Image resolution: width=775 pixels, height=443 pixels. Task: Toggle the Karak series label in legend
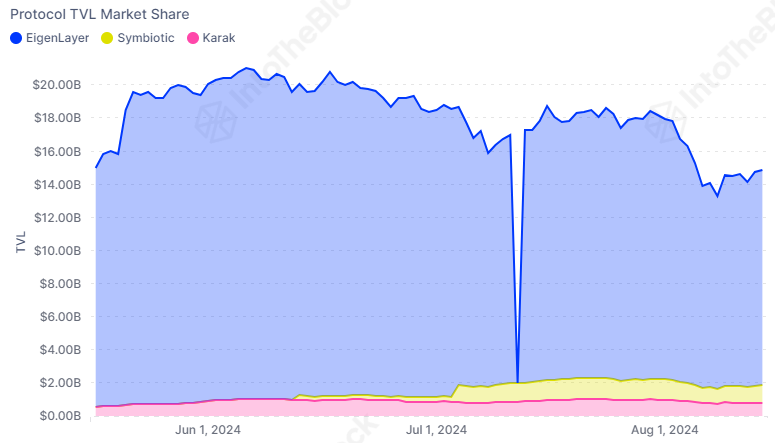pos(219,38)
